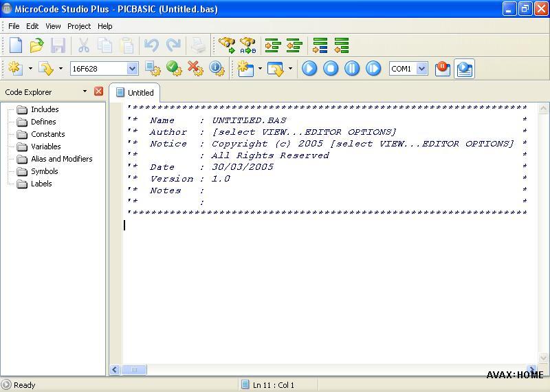Step through code with the Step button
The image size is (550, 392).
(373, 68)
